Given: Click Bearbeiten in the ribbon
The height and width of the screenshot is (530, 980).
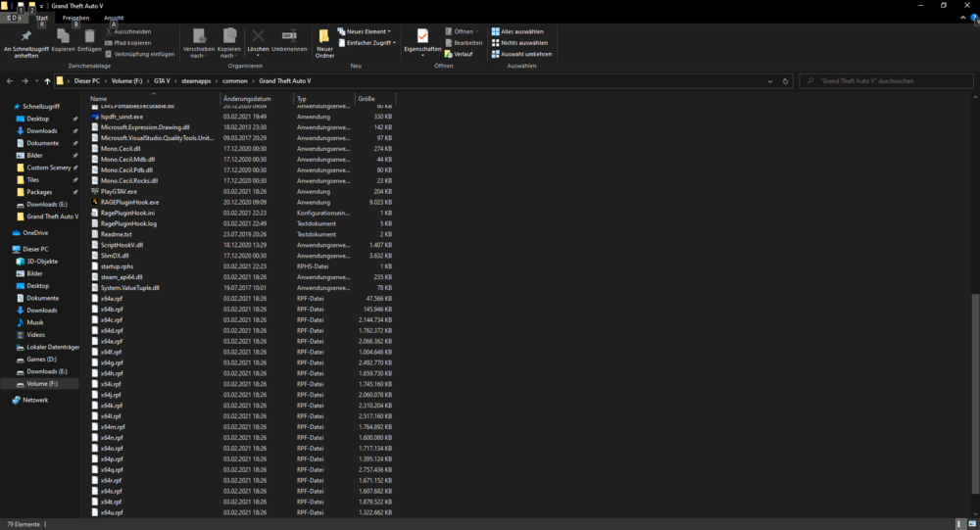Looking at the screenshot, I should pyautogui.click(x=464, y=42).
